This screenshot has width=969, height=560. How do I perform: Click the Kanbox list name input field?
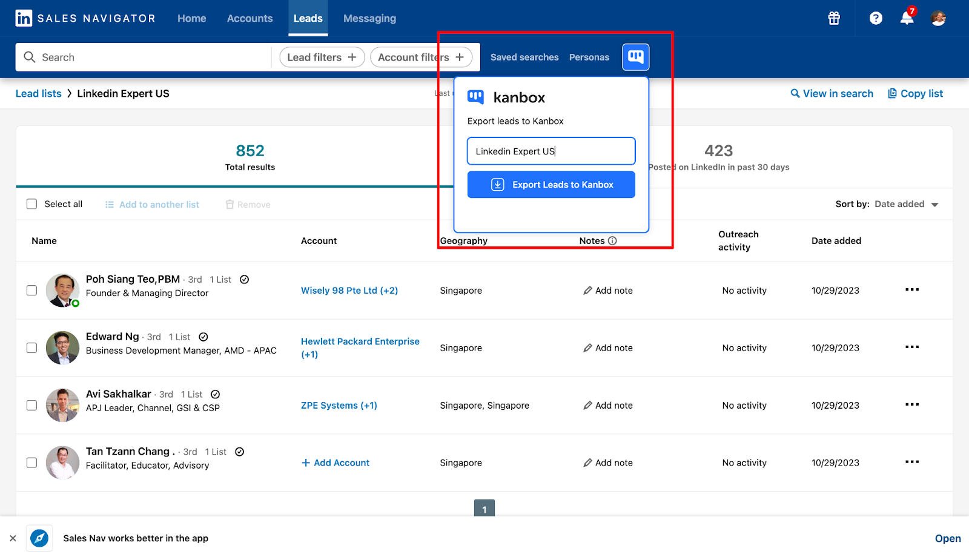pos(551,151)
